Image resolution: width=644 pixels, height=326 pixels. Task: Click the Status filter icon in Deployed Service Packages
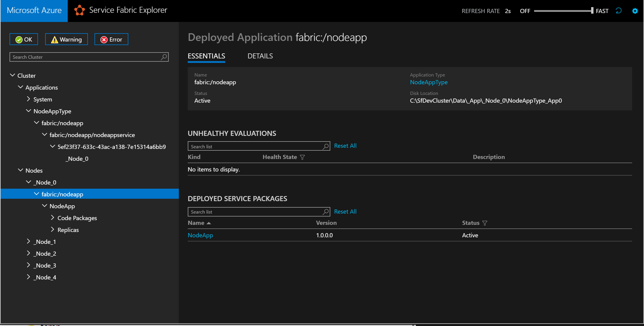pyautogui.click(x=484, y=223)
